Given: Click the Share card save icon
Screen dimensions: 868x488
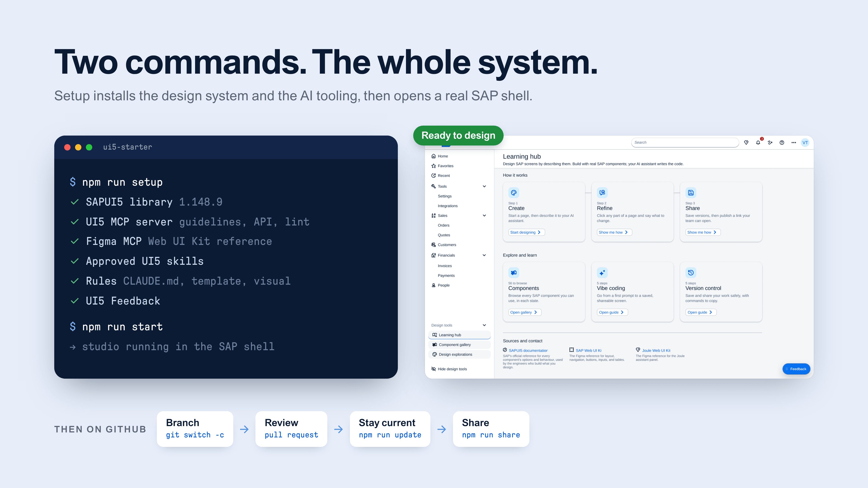Looking at the screenshot, I should pyautogui.click(x=691, y=193).
